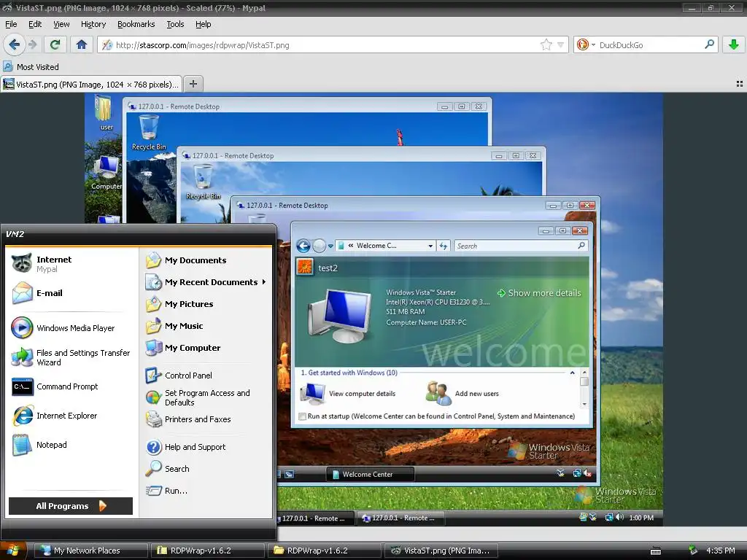Viewport: 747px width, 560px height.
Task: Bookmark this page with the star icon
Action: (x=546, y=44)
